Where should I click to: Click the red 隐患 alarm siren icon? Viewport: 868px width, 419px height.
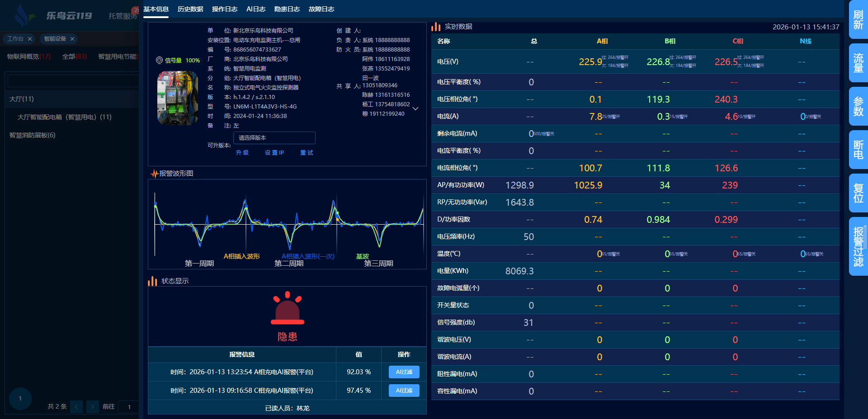click(x=287, y=309)
